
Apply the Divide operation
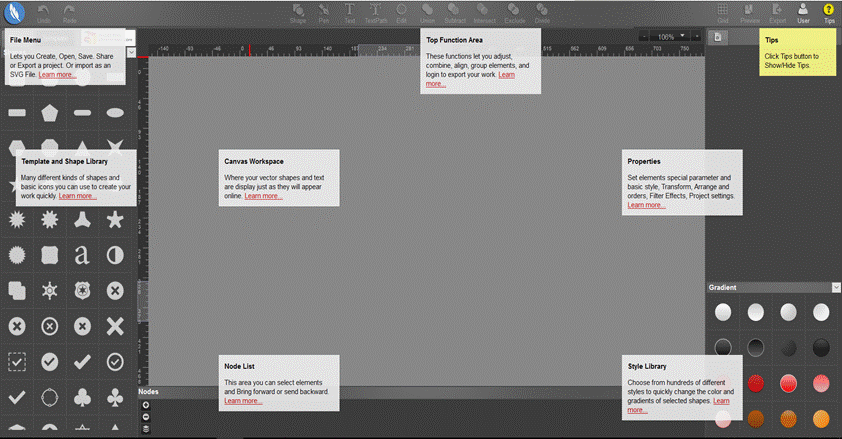coord(542,14)
